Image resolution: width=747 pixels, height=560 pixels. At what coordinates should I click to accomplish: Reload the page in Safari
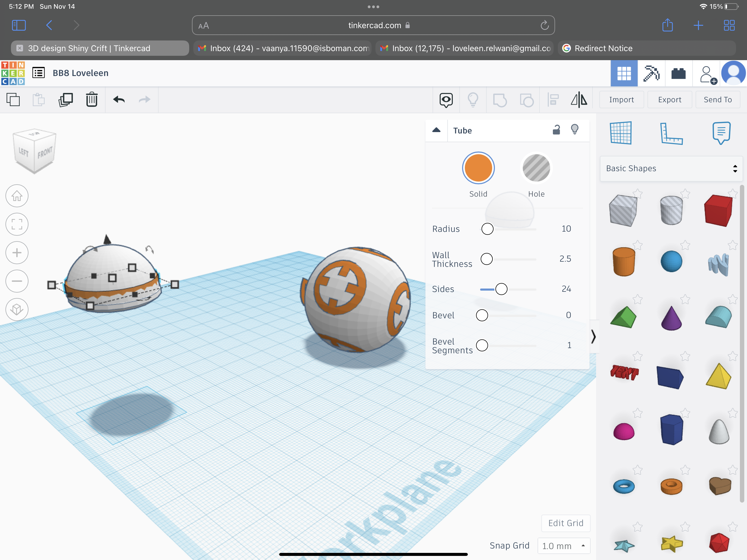pyautogui.click(x=544, y=25)
